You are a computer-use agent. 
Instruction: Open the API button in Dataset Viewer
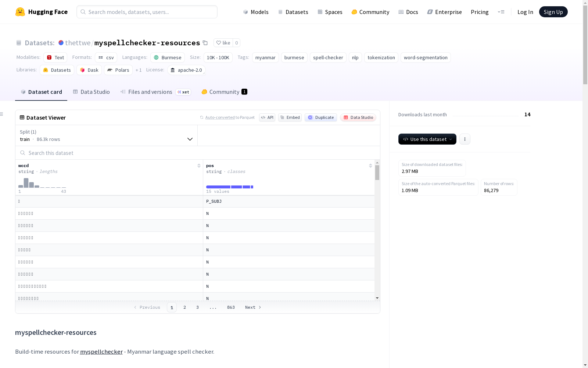(267, 117)
